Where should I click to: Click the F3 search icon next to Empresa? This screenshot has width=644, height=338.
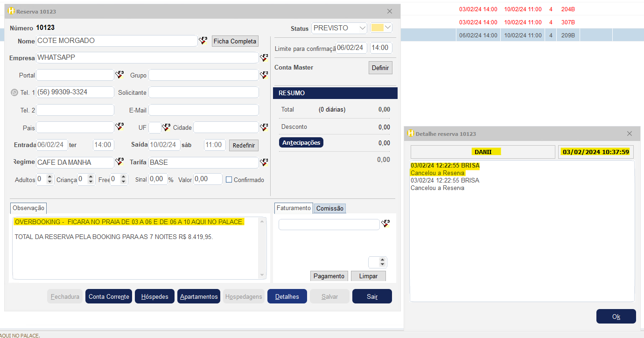click(x=264, y=58)
